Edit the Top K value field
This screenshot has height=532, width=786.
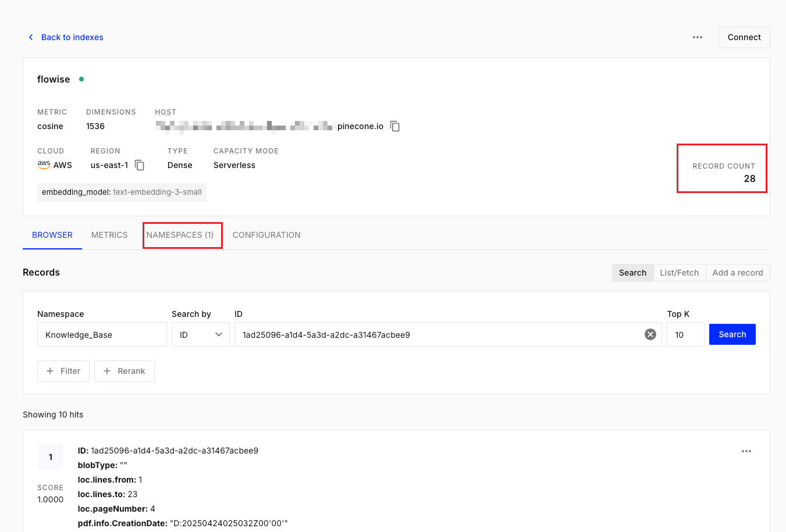[685, 334]
